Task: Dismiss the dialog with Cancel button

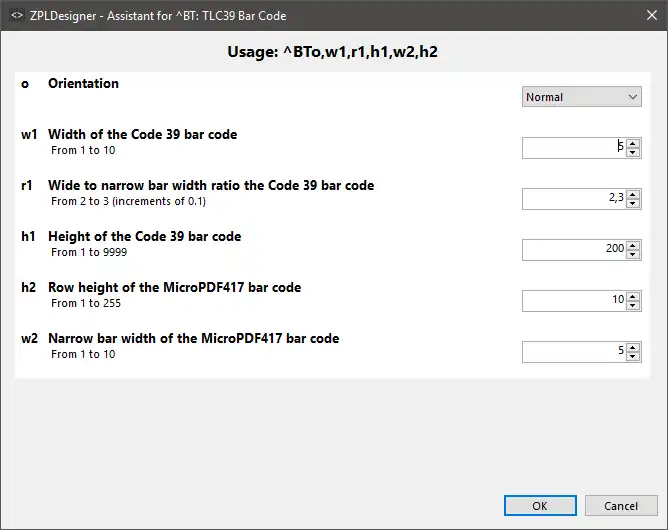Action: click(621, 506)
